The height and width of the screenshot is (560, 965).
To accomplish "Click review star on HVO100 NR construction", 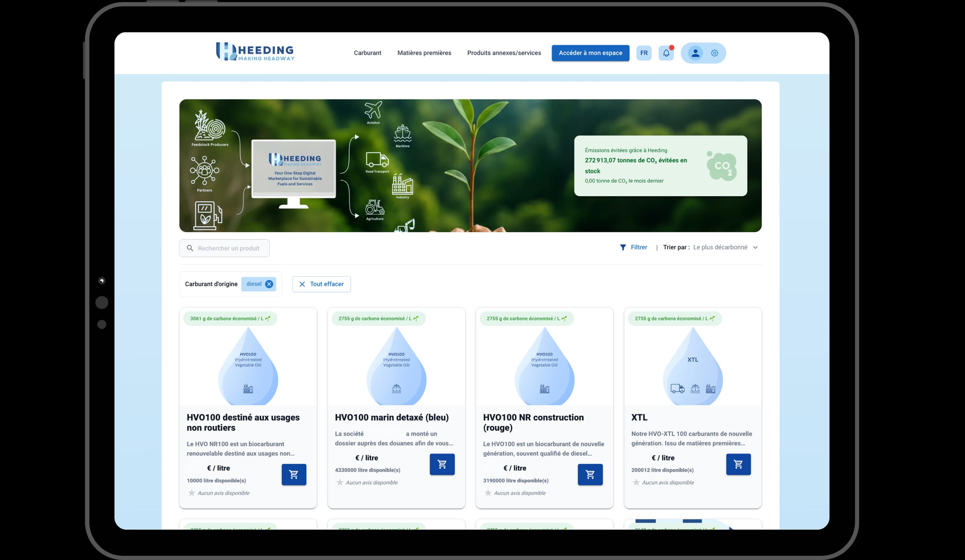I will (488, 493).
